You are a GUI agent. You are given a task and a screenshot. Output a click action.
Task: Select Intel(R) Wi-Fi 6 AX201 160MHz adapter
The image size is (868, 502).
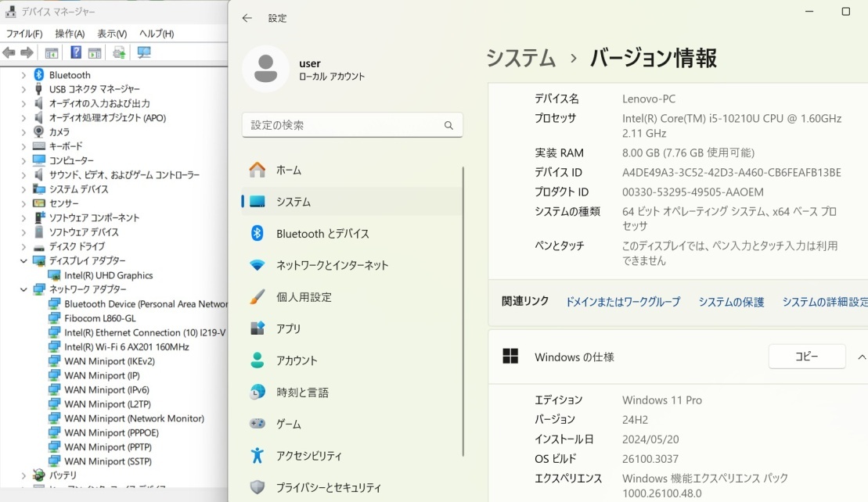[x=126, y=346]
